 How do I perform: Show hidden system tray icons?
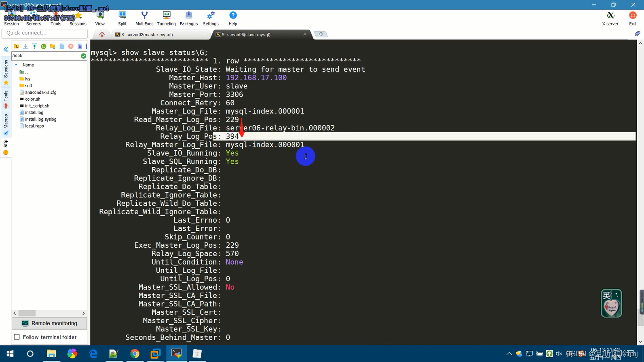coord(509,354)
